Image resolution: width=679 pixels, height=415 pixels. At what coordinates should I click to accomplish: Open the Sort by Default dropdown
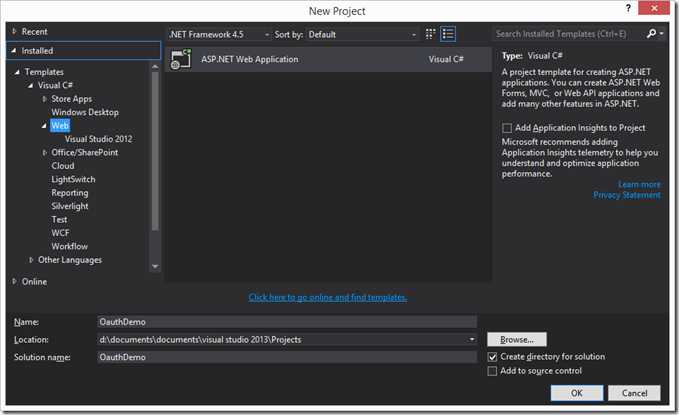point(362,34)
